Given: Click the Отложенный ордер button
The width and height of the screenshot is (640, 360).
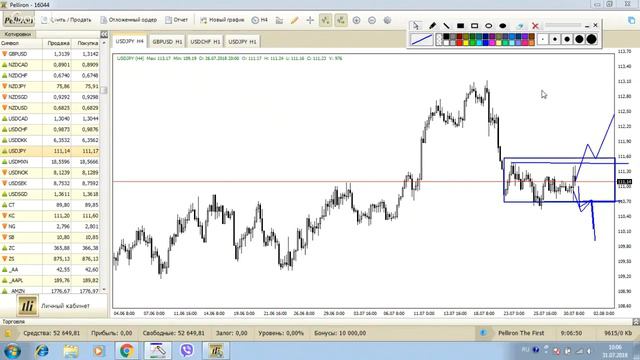Looking at the screenshot, I should tap(129, 20).
